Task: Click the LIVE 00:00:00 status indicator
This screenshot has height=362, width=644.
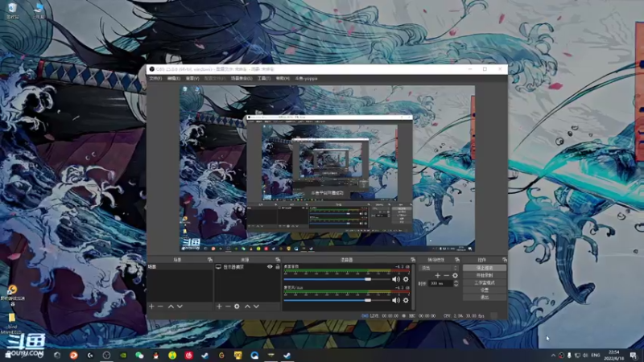Action: tap(380, 316)
